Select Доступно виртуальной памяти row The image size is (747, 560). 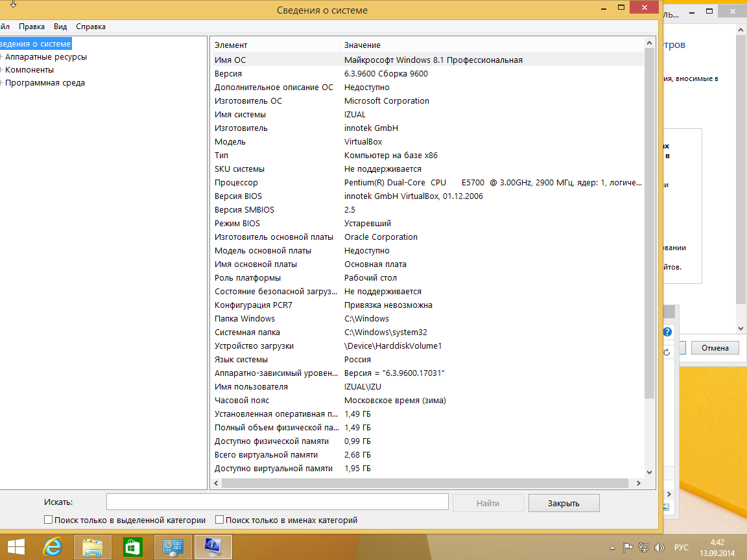click(427, 469)
